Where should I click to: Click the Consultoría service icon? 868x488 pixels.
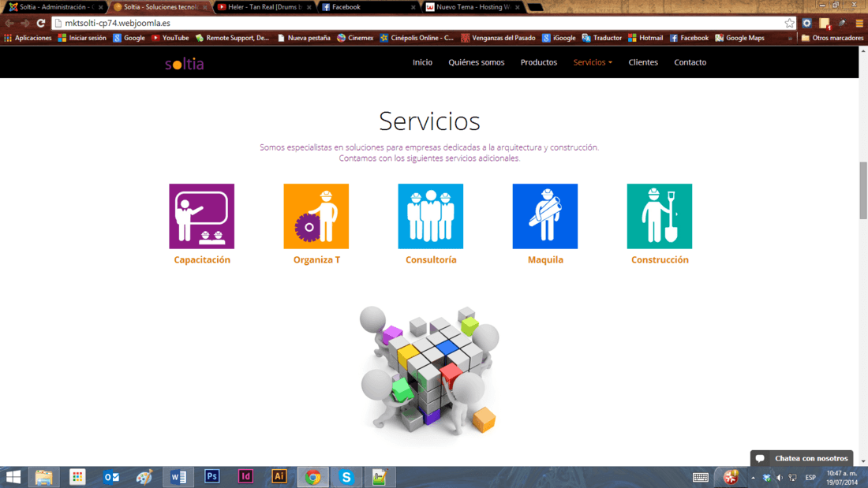[431, 216]
